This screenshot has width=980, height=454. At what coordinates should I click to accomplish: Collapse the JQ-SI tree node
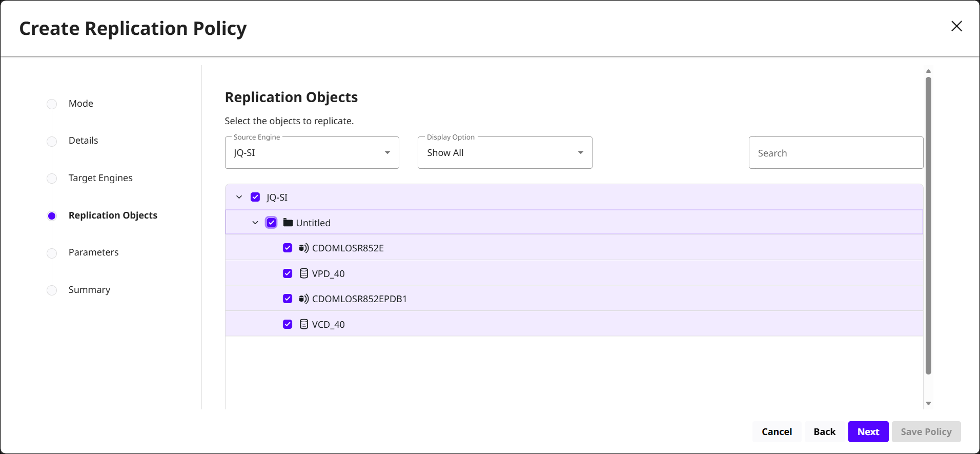coord(239,197)
